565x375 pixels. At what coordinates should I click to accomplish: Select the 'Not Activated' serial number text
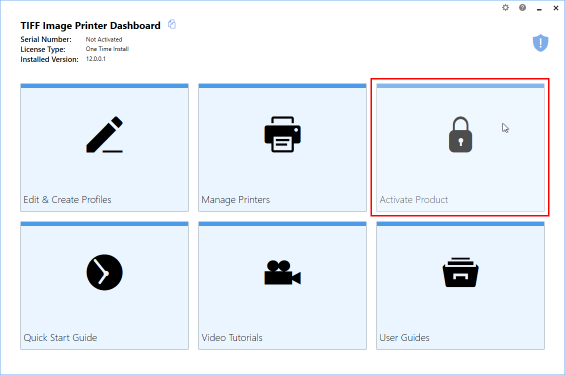coord(104,39)
